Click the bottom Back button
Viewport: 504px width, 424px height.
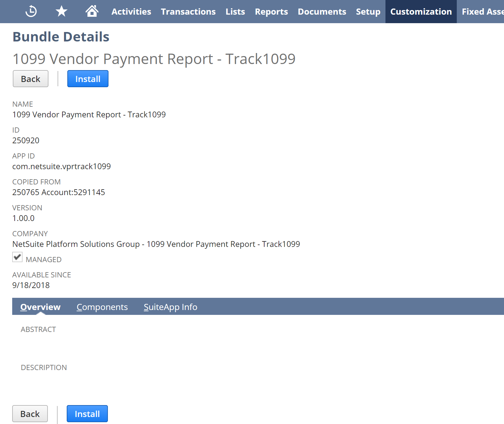point(30,414)
